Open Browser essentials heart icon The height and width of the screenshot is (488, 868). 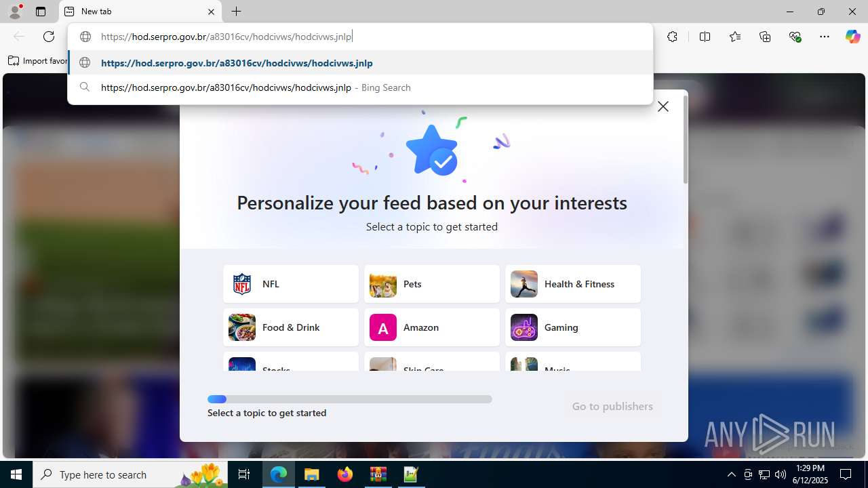(795, 37)
